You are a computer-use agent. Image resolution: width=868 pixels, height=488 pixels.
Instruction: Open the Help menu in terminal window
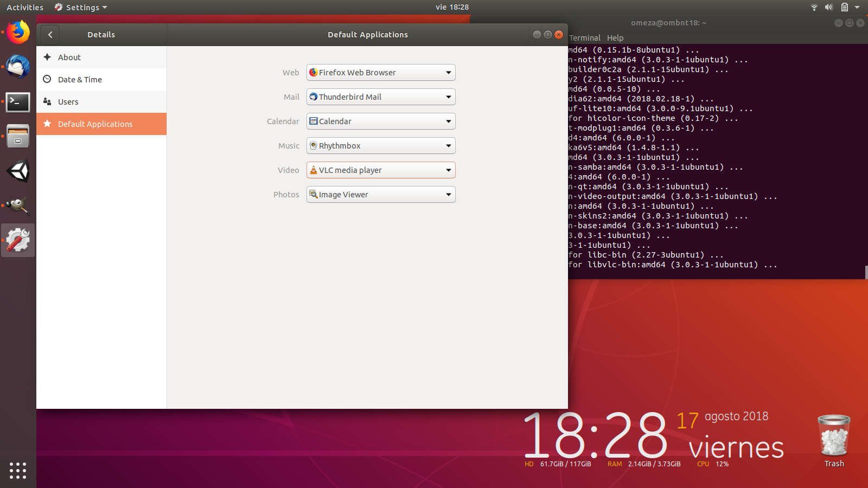[615, 38]
